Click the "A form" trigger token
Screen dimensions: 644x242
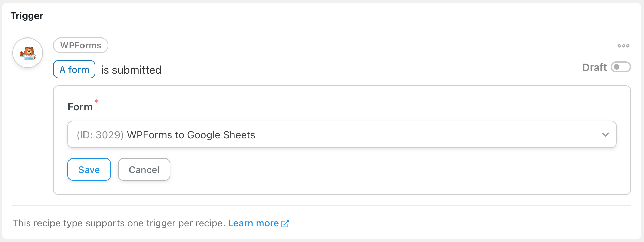pyautogui.click(x=74, y=69)
